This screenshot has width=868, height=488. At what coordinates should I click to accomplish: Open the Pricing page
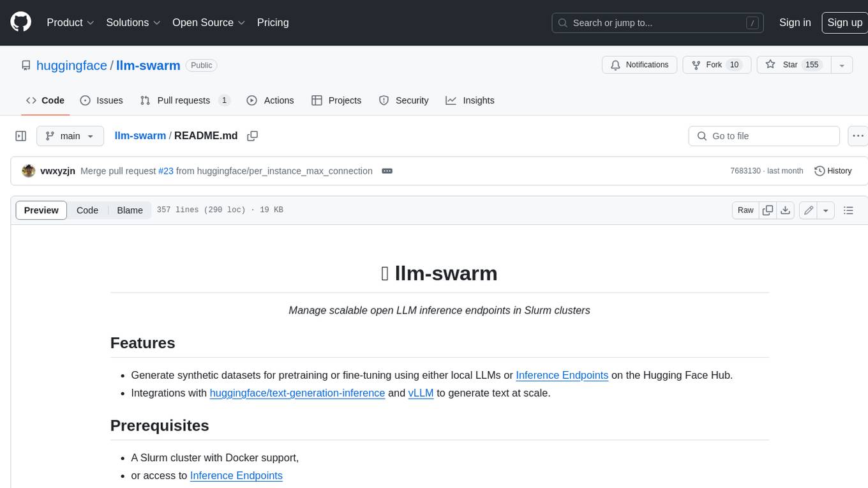(273, 22)
